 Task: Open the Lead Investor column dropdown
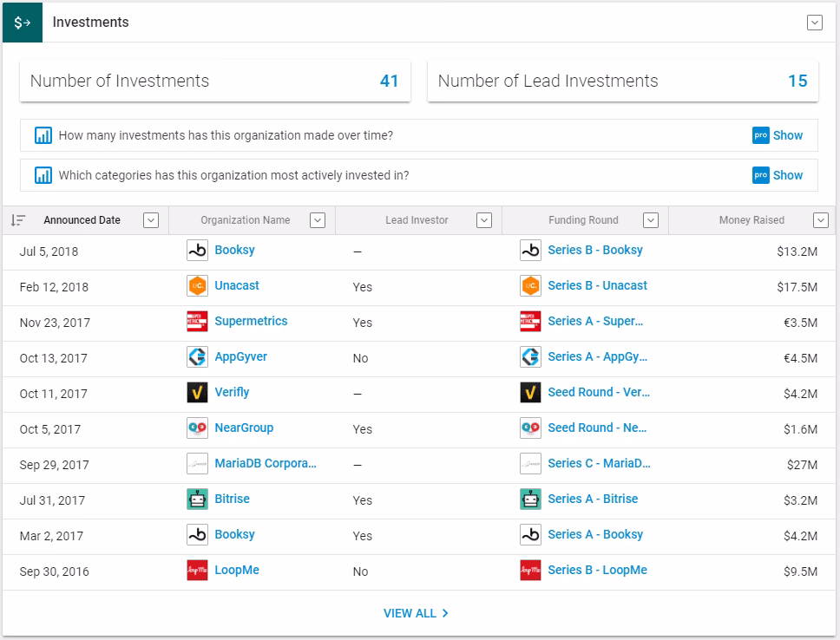484,220
